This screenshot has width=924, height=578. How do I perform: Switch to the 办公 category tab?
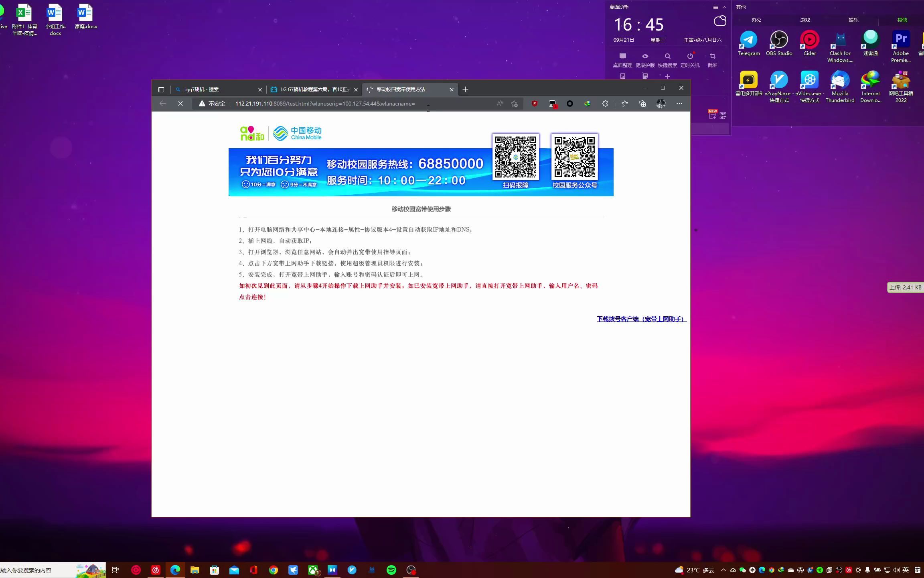(756, 20)
